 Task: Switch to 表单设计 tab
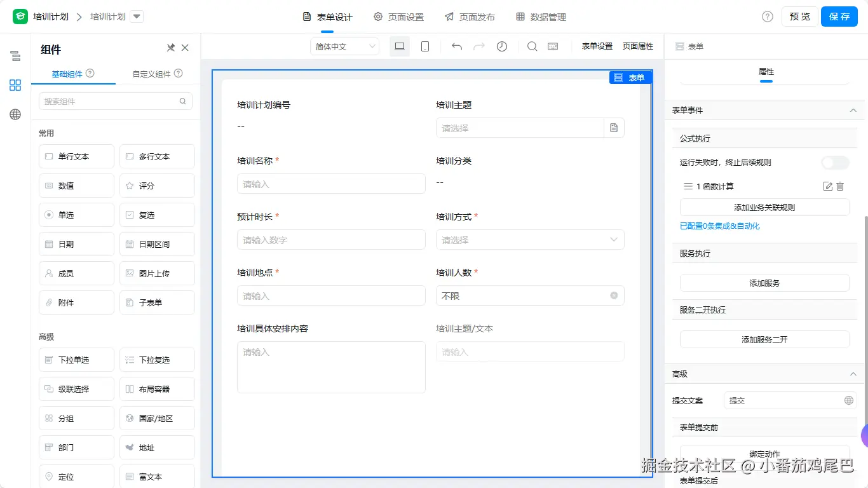click(x=327, y=17)
